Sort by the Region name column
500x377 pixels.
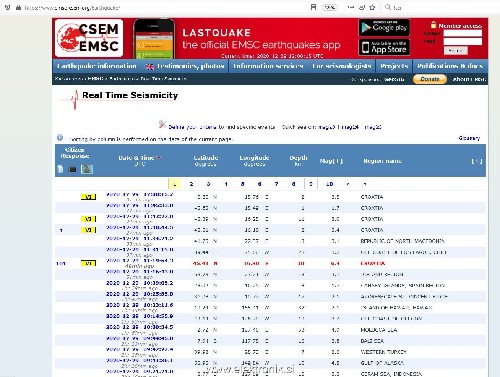click(382, 161)
